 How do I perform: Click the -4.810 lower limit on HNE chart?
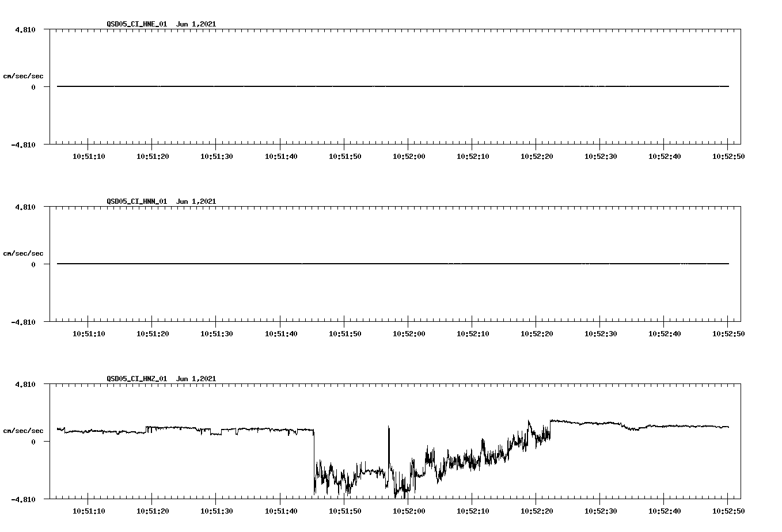(23, 145)
